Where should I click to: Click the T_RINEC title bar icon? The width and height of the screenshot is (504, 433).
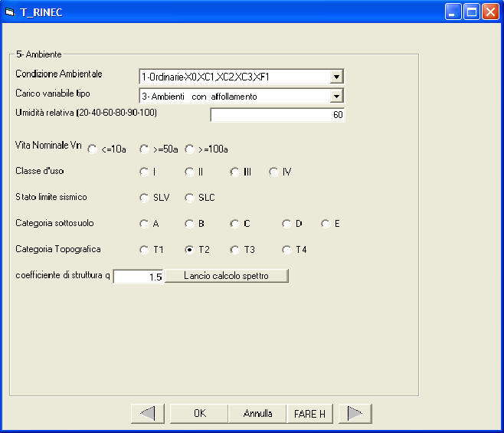pyautogui.click(x=10, y=11)
